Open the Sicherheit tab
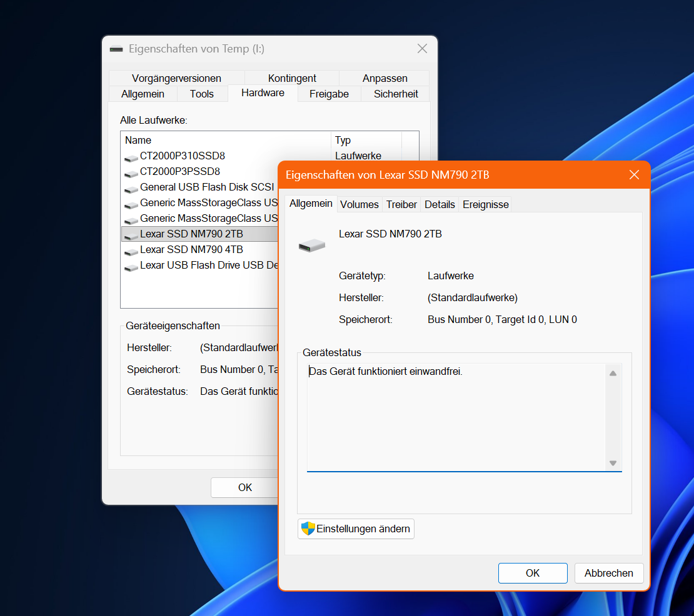Screen dimensions: 694x616 tap(396, 94)
